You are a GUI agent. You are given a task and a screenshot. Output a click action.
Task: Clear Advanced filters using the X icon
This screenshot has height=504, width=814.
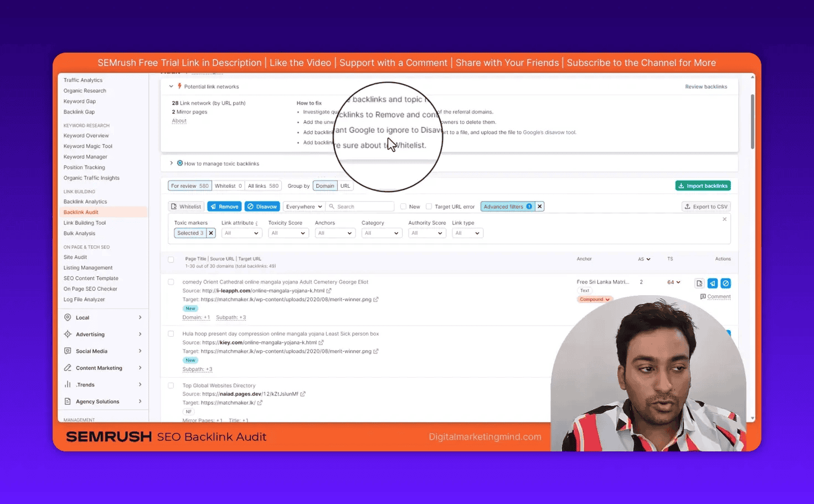click(540, 206)
